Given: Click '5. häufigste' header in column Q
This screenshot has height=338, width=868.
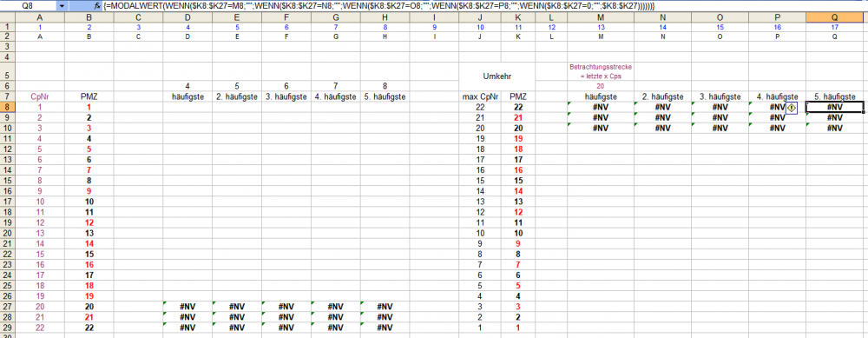Looking at the screenshot, I should tap(835, 97).
